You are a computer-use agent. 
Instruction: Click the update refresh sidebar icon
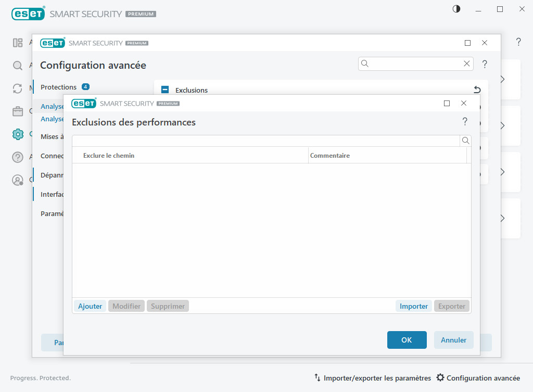click(x=18, y=88)
